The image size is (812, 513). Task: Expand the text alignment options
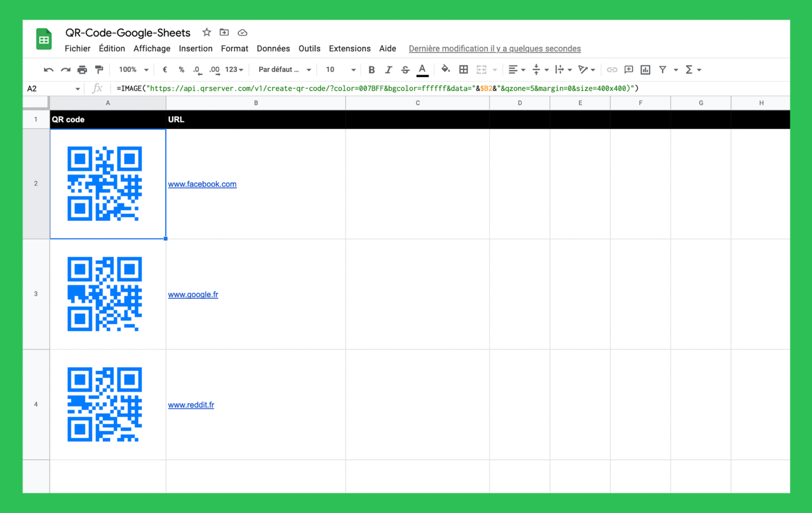(523, 69)
